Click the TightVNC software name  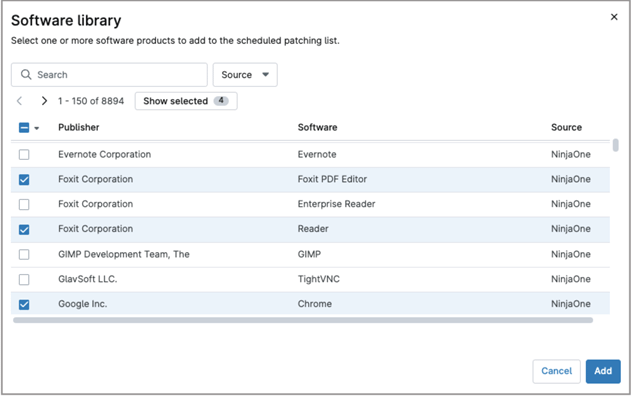click(x=319, y=279)
